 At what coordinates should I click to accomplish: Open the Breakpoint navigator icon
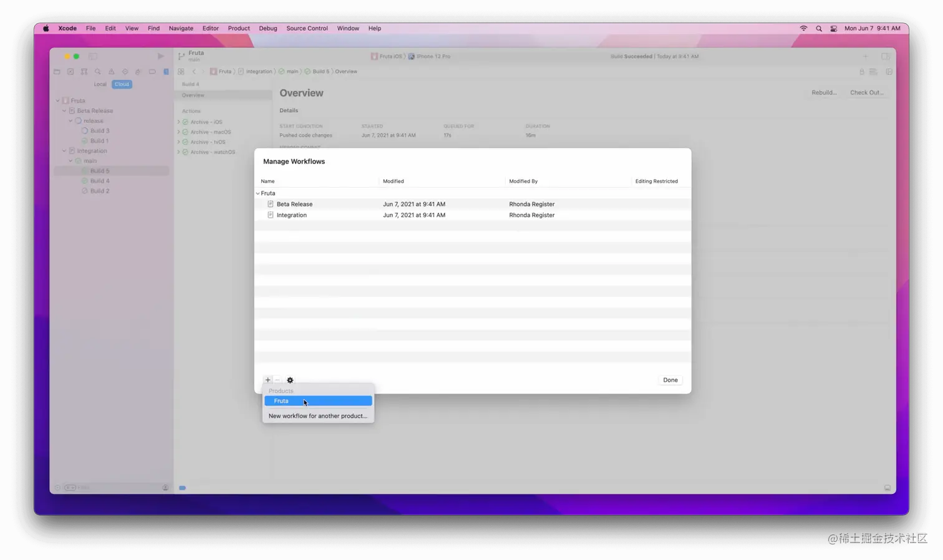point(152,72)
